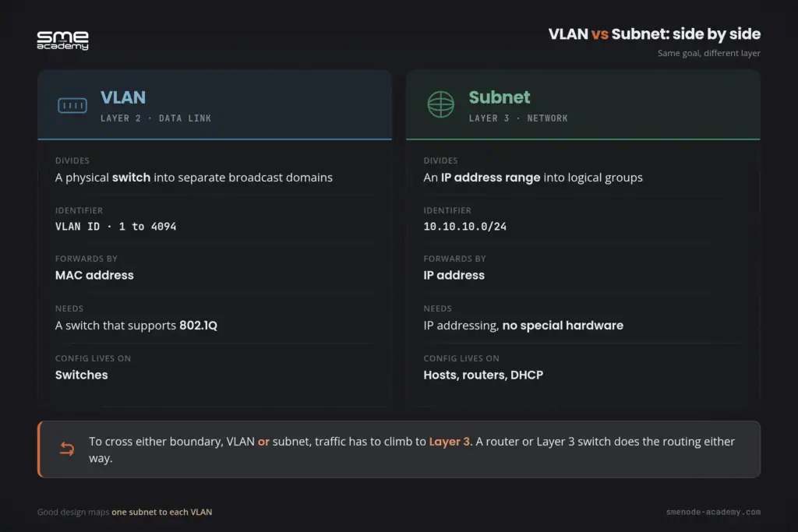798x532 pixels.
Task: Click 'An IP address range into logical groups'
Action: pyautogui.click(x=533, y=178)
